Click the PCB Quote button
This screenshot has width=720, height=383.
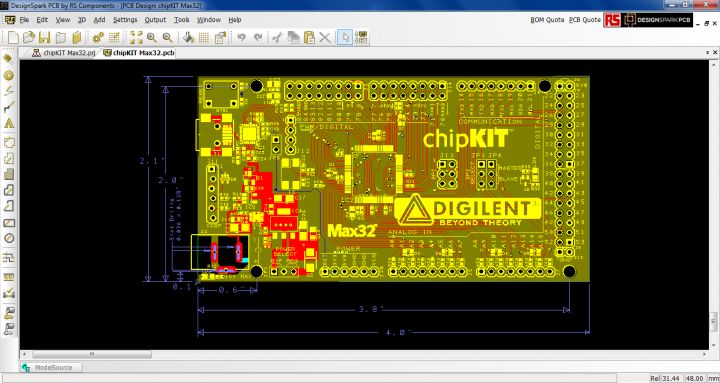585,20
